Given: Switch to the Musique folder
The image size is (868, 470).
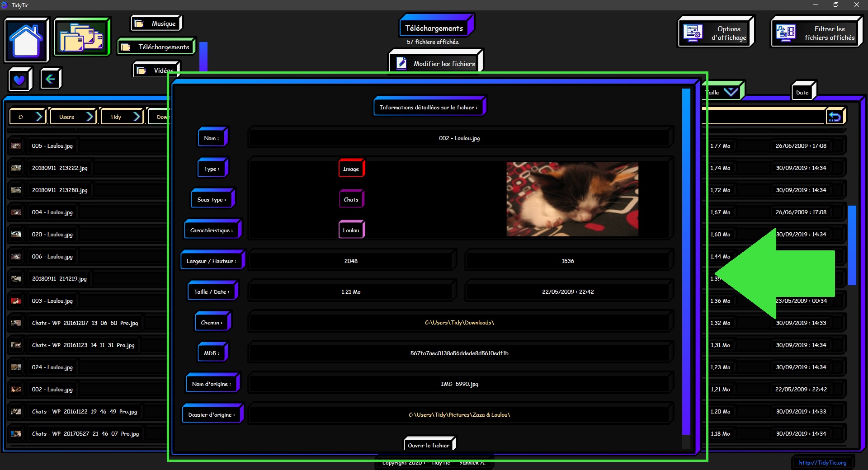Looking at the screenshot, I should pos(156,23).
